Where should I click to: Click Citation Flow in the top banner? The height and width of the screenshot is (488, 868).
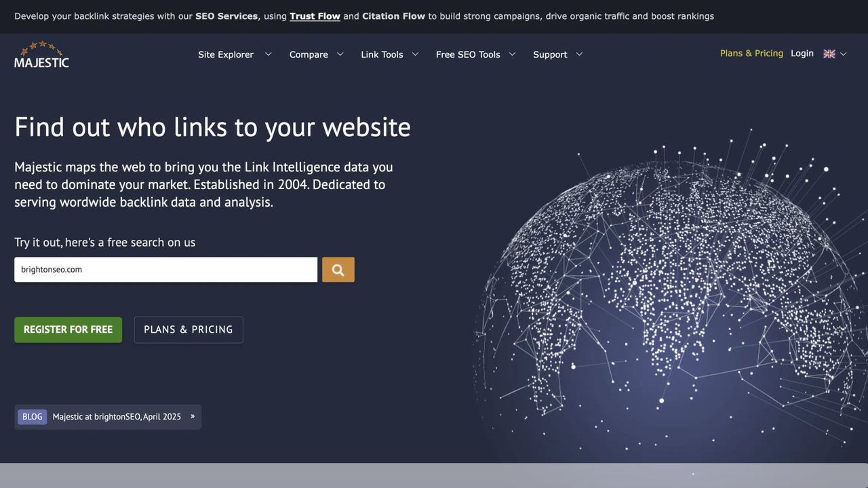[393, 16]
